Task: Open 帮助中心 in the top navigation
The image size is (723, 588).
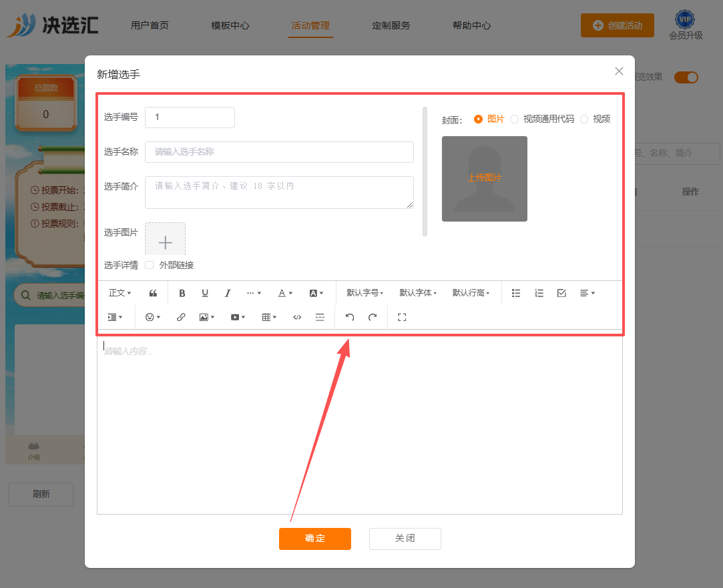Action: pyautogui.click(x=472, y=25)
